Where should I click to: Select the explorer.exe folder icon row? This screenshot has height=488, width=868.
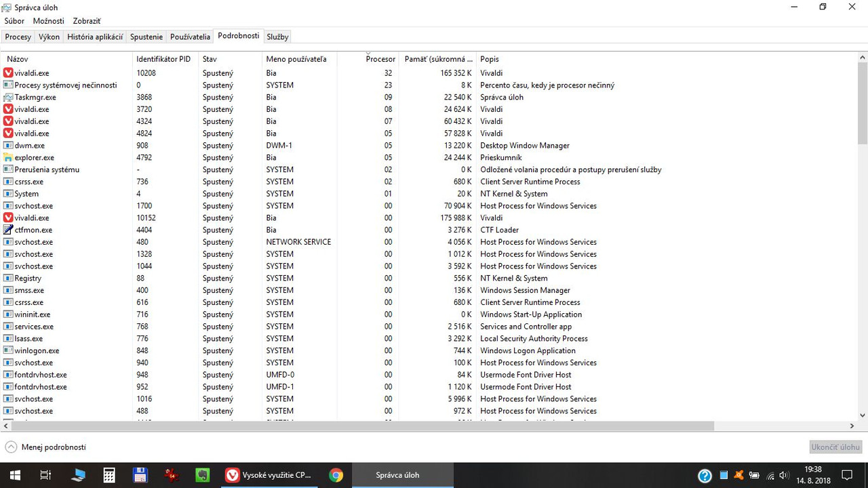(x=429, y=157)
